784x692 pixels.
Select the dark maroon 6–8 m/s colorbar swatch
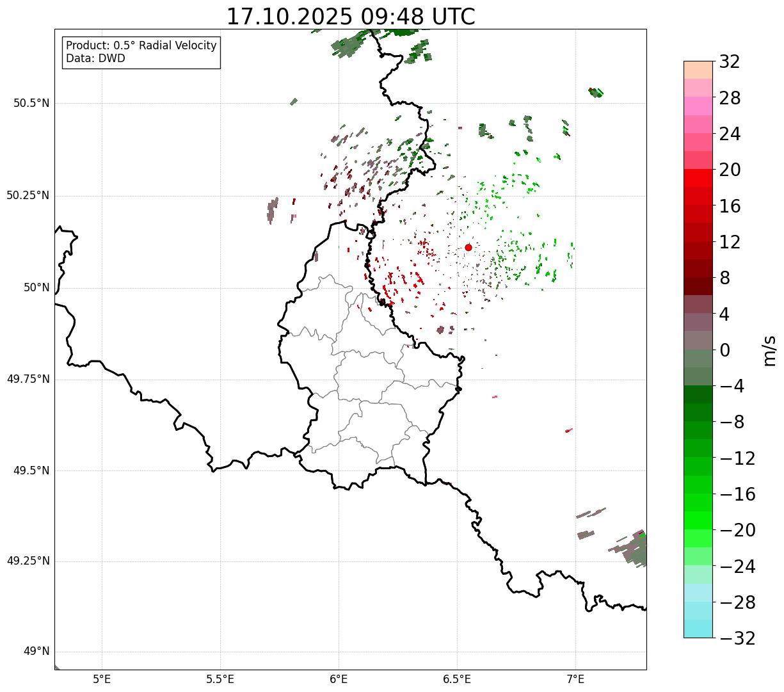coord(698,286)
